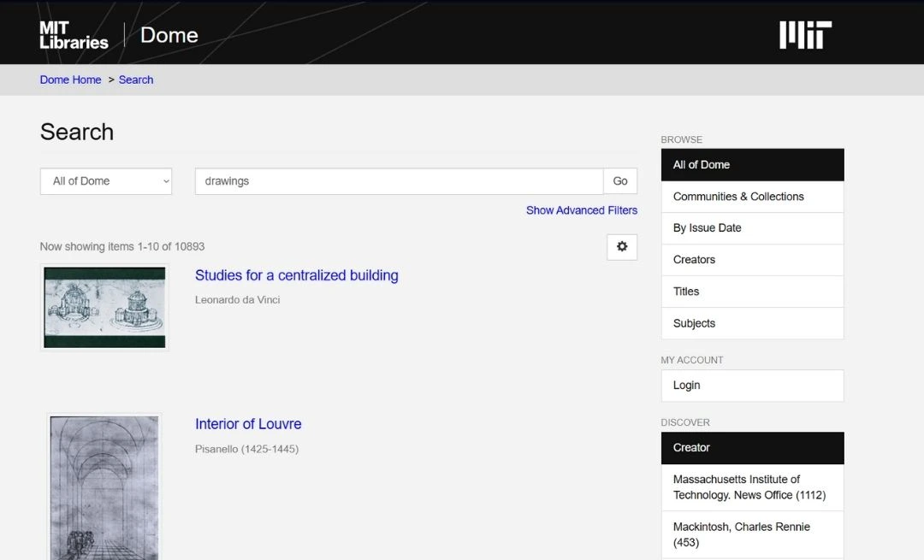Click the MIT logo in header
The height and width of the screenshot is (560, 924).
coord(805,35)
